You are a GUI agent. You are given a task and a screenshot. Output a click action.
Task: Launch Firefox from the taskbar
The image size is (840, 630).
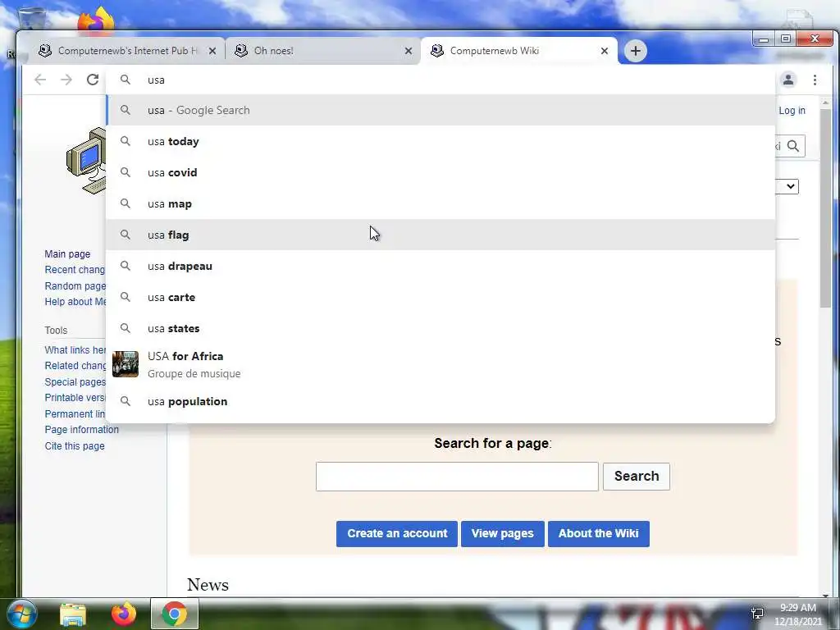coord(124,614)
